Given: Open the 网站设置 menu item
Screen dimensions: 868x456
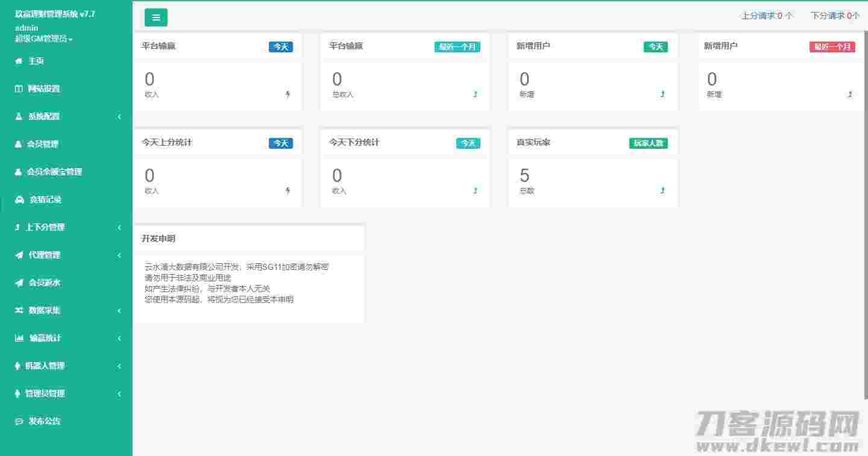Looking at the screenshot, I should 66,89.
